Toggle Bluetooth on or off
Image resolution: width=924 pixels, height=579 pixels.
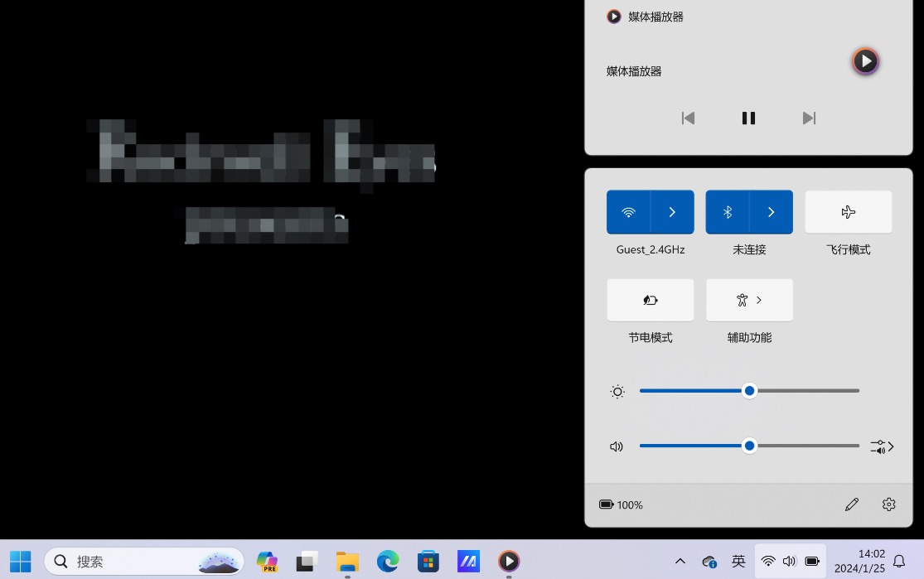(x=728, y=212)
